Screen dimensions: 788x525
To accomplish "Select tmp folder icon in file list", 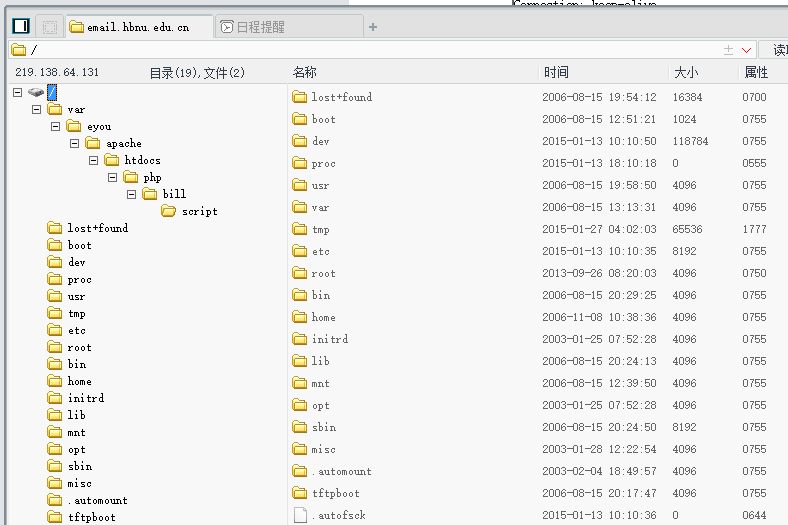I will point(300,229).
